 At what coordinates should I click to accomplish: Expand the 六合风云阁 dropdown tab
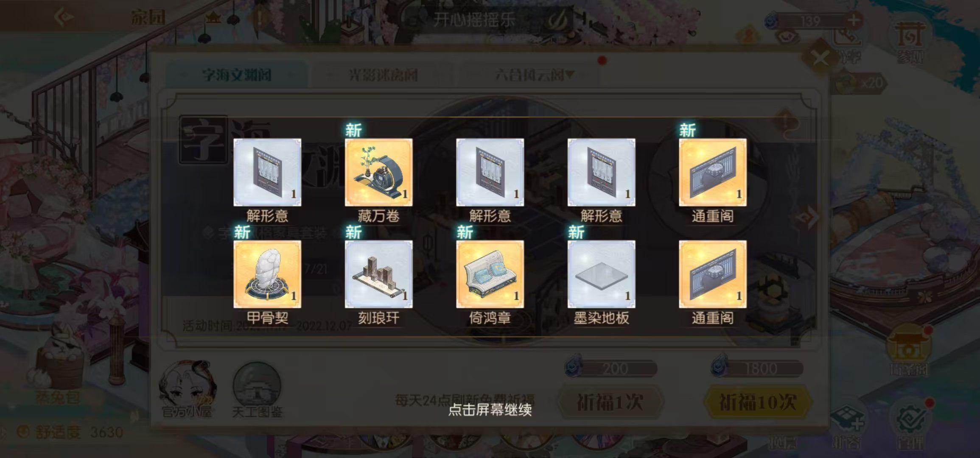click(535, 75)
